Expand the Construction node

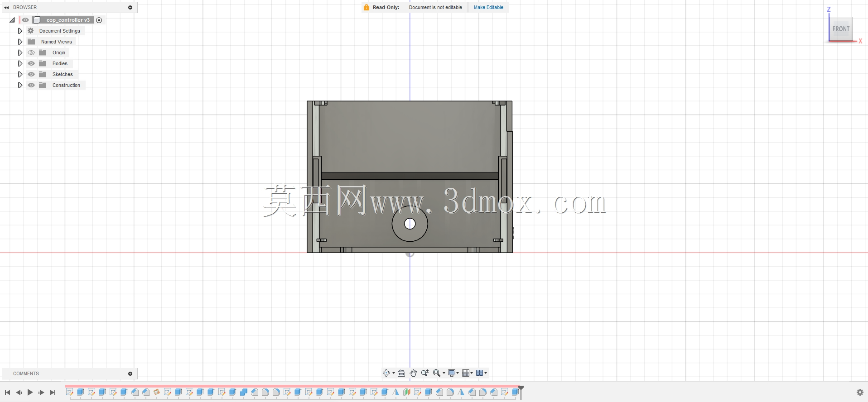point(20,85)
